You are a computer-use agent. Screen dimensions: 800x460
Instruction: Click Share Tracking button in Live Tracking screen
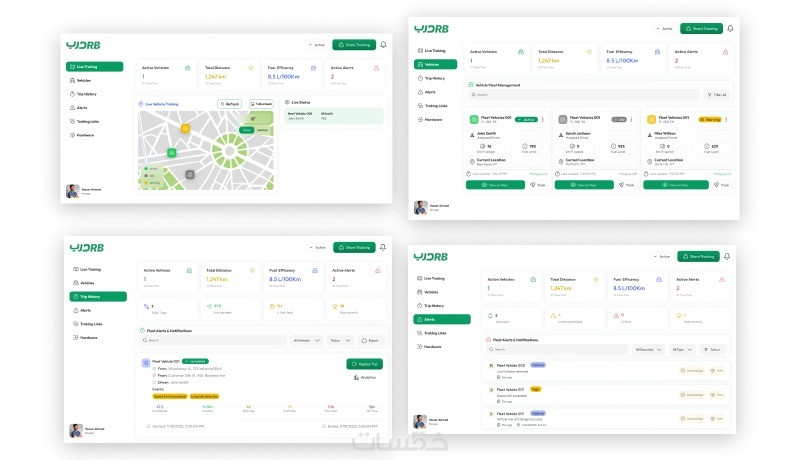[x=354, y=45]
